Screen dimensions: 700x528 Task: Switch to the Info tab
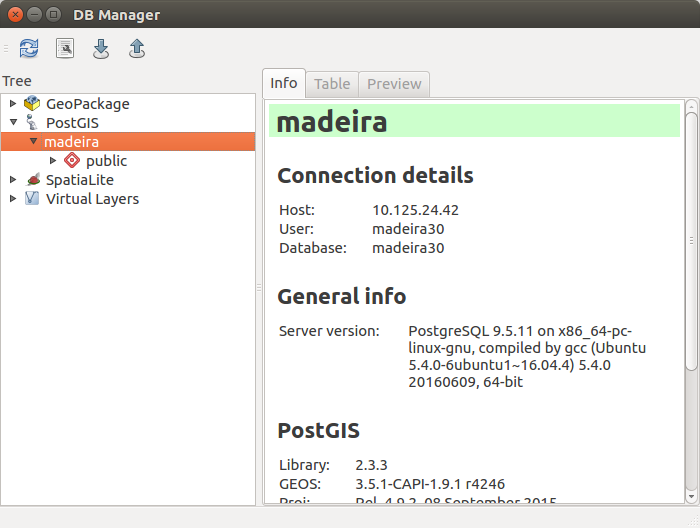[x=283, y=83]
